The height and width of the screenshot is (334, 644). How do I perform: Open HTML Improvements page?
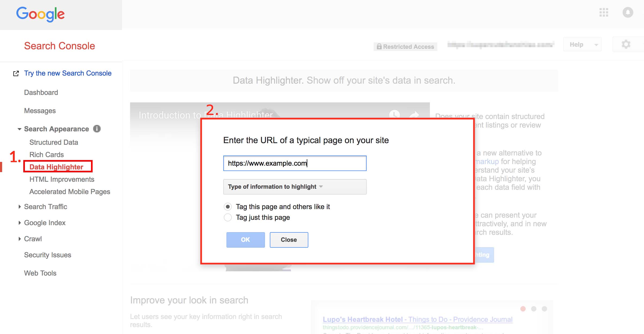pyautogui.click(x=62, y=179)
